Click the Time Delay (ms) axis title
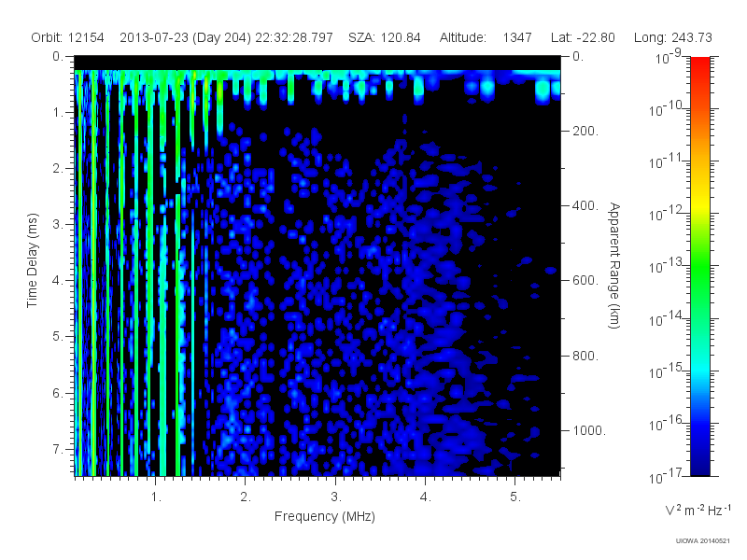 point(32,260)
